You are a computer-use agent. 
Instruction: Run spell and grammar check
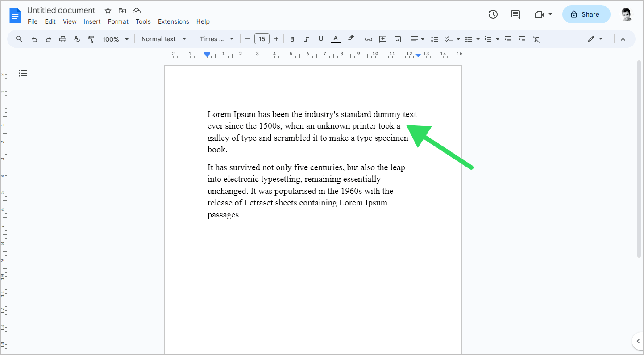77,39
